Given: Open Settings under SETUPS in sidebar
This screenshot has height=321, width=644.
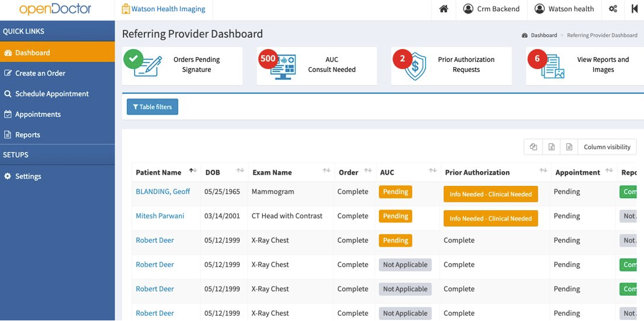Looking at the screenshot, I should point(57,176).
